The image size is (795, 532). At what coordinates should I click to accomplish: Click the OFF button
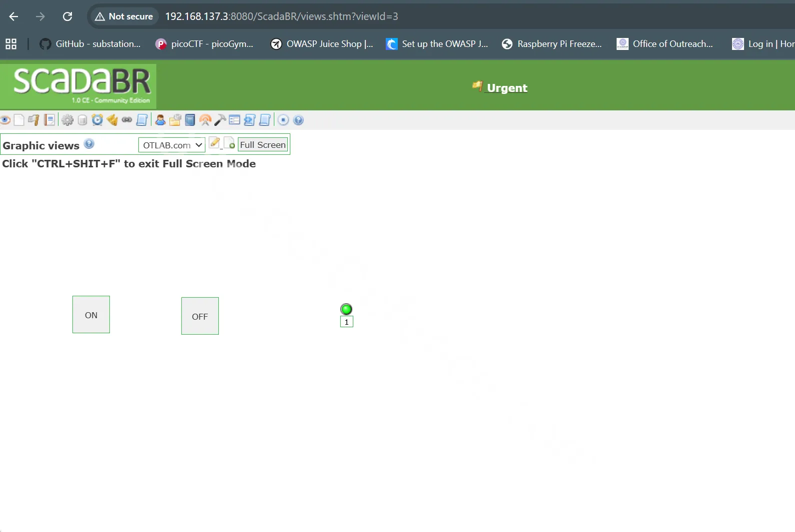pos(200,316)
